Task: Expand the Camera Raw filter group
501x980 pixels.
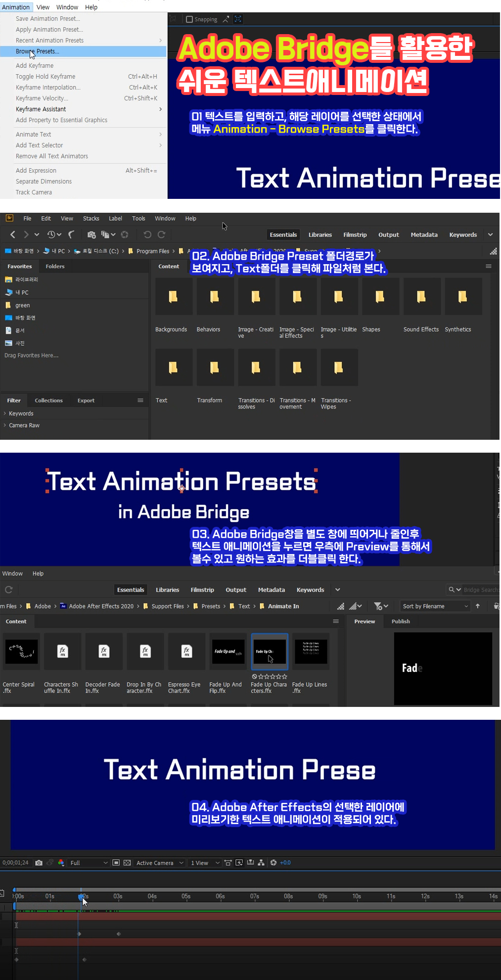Action: pyautogui.click(x=5, y=425)
